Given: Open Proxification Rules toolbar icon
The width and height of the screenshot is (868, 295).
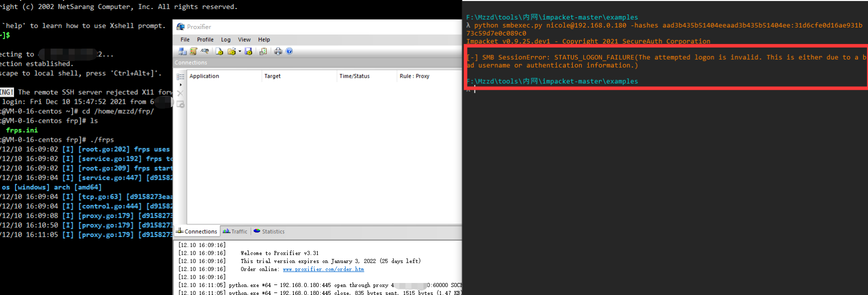Looking at the screenshot, I should tap(193, 51).
